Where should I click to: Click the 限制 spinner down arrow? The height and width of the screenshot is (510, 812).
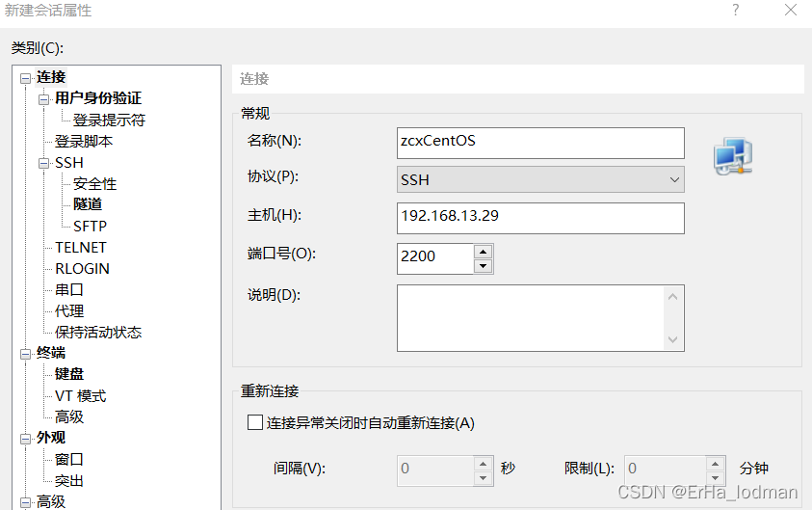click(x=715, y=478)
